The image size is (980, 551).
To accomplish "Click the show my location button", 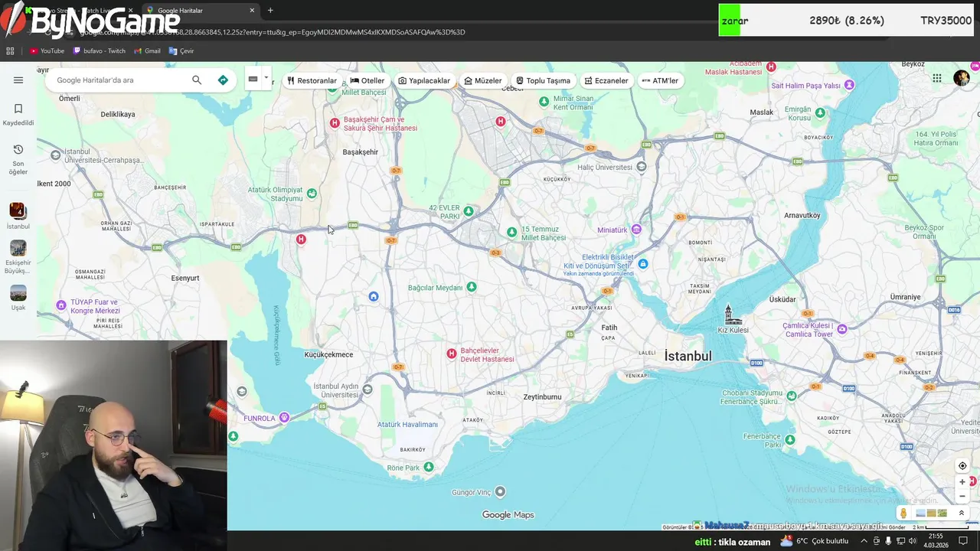I will point(962,466).
